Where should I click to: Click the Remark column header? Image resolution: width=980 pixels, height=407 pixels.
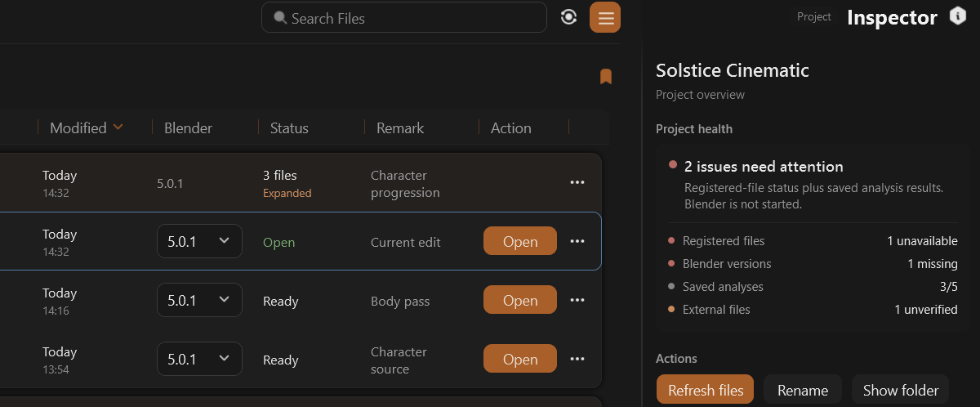point(400,127)
